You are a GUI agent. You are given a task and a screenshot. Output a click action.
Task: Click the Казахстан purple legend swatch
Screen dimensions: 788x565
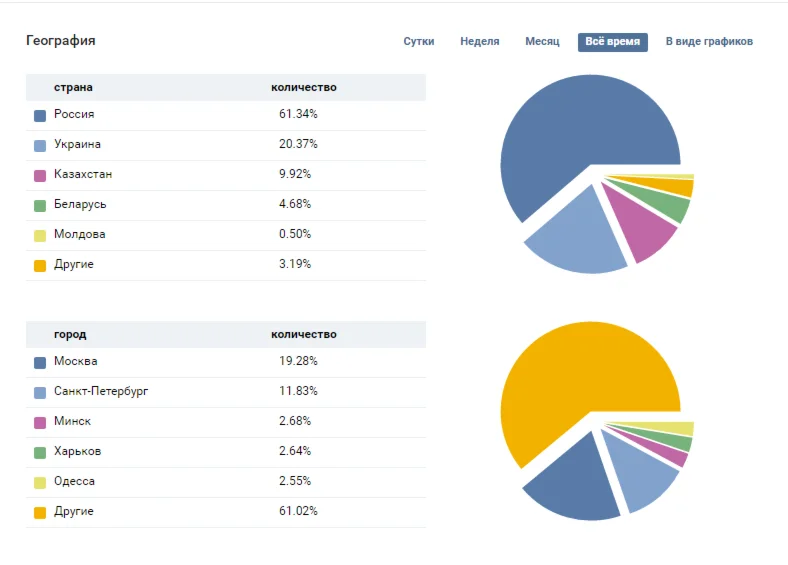tap(40, 175)
